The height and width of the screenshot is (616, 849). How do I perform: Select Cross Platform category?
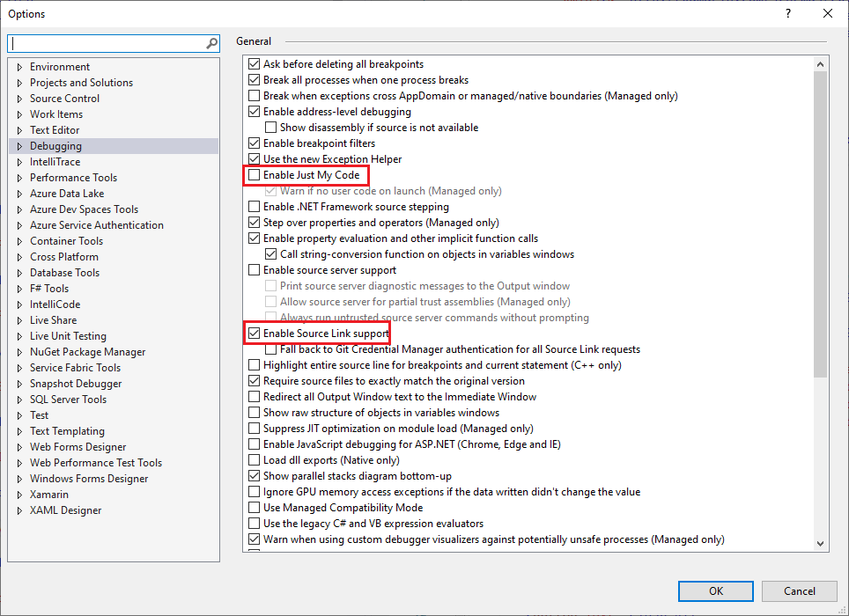[x=64, y=257]
